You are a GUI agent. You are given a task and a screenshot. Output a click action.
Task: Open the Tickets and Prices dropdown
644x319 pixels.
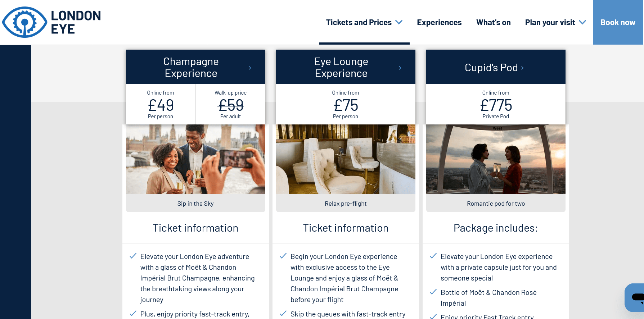pos(359,22)
